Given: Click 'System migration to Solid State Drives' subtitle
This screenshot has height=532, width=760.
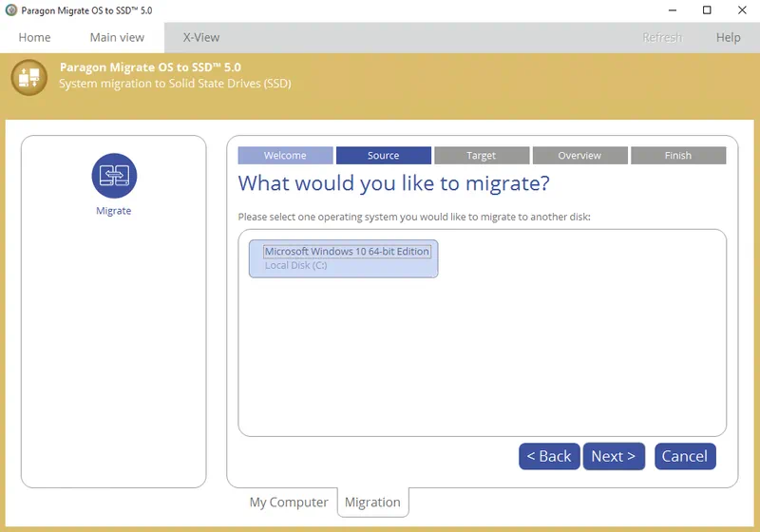Looking at the screenshot, I should tap(175, 84).
